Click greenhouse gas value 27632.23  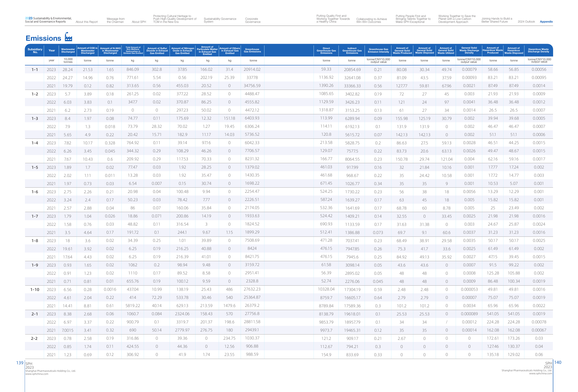[252, 289]
